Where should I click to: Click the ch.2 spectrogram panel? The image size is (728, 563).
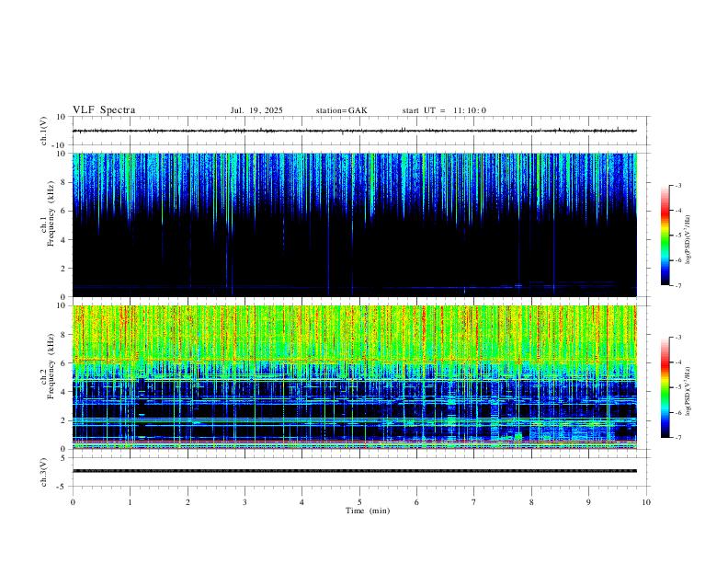pos(355,377)
